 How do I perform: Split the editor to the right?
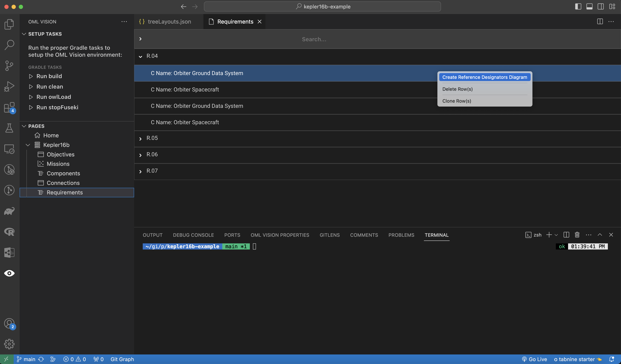pyautogui.click(x=600, y=21)
